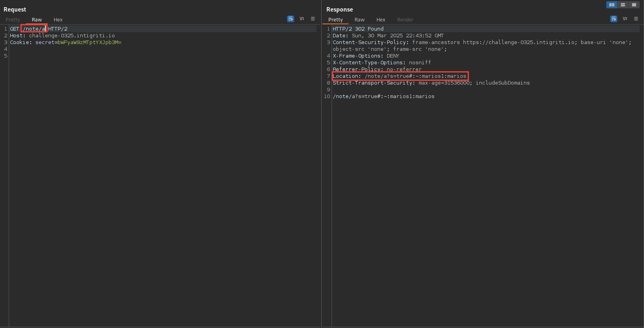This screenshot has width=644, height=328.
Task: Select the Pretty tab in the Response panel
Action: pyautogui.click(x=336, y=20)
